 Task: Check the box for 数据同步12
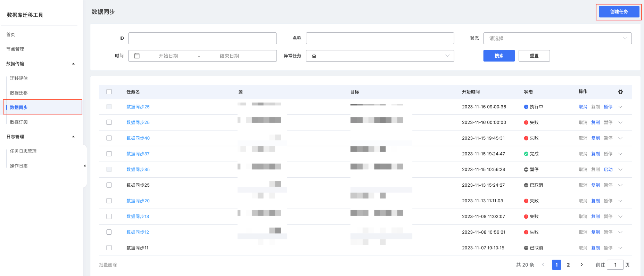click(x=109, y=232)
